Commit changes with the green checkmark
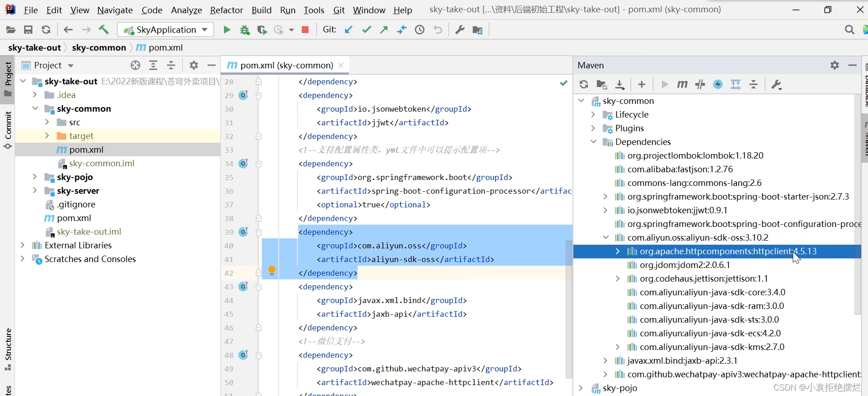868x396 pixels. (366, 30)
